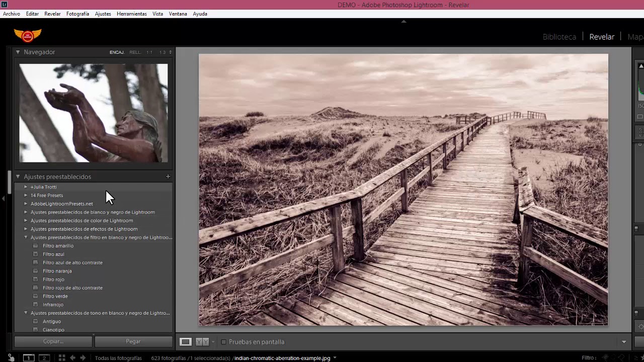Collapse the Navegador panel triangle
Image resolution: width=644 pixels, height=362 pixels.
coord(18,52)
